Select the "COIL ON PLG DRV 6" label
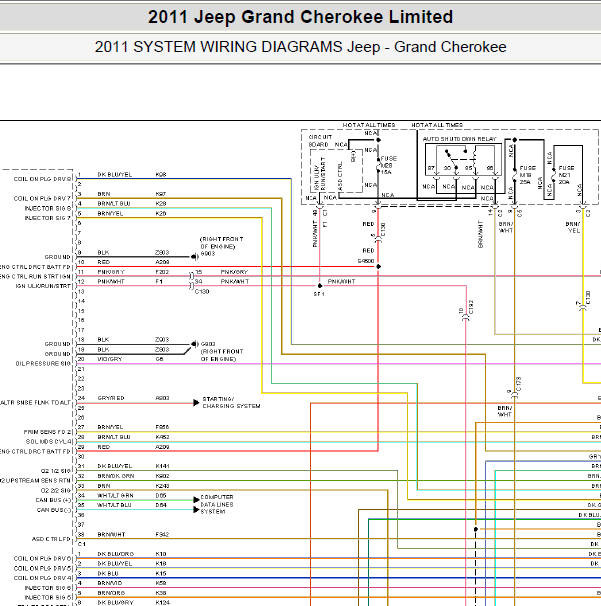The image size is (601, 606). (43, 559)
